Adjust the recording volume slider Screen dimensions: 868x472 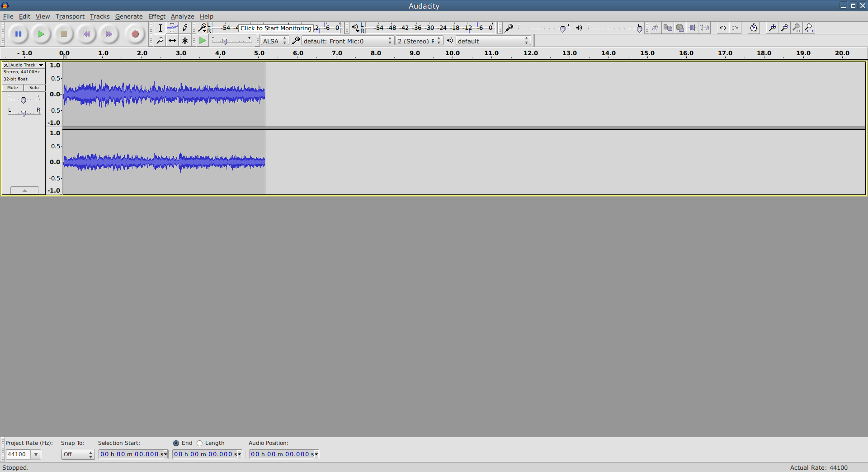(x=563, y=28)
